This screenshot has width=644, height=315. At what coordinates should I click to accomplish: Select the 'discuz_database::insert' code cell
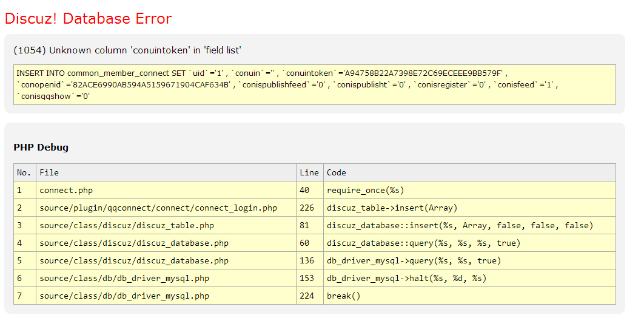tap(469, 226)
